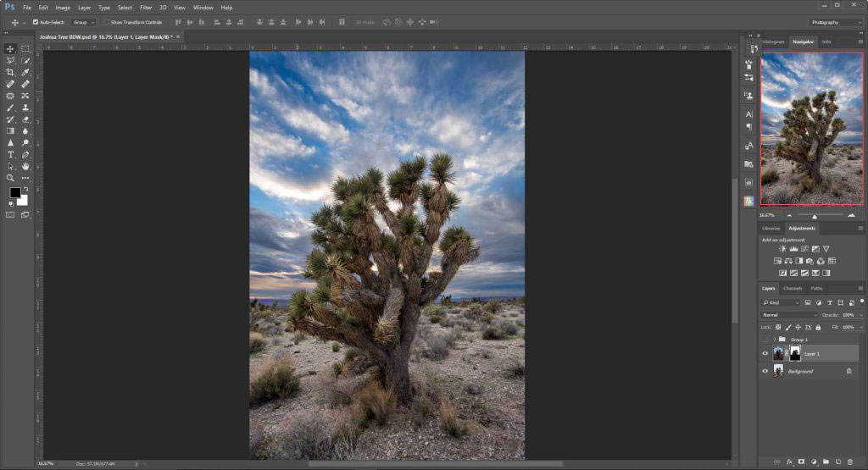The image size is (868, 470).
Task: Click the Navigator zoom slider
Action: (x=814, y=217)
